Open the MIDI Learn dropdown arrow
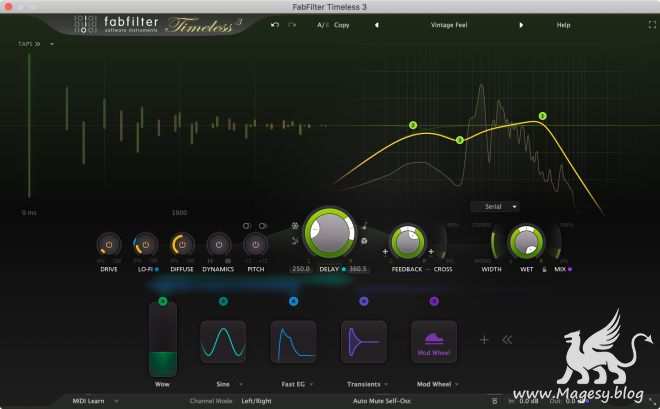The width and height of the screenshot is (660, 409). click(116, 401)
